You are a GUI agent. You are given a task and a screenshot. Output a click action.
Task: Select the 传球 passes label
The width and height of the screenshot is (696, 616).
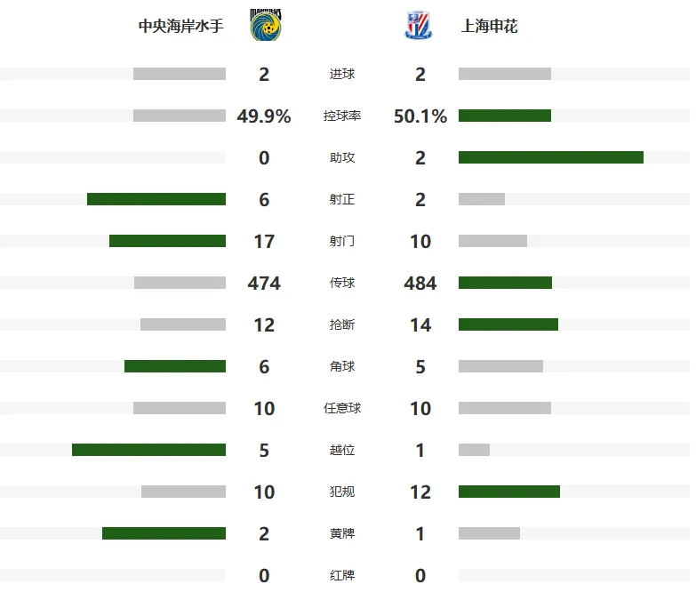click(342, 283)
